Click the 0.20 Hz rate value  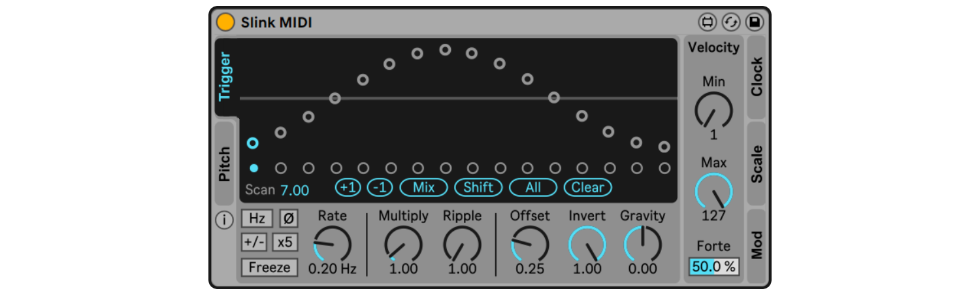pyautogui.click(x=333, y=269)
